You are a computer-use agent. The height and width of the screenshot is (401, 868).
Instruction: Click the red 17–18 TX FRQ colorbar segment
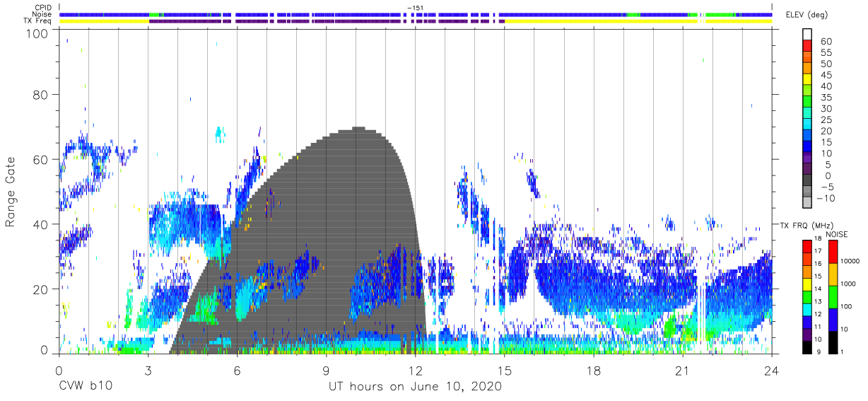807,245
